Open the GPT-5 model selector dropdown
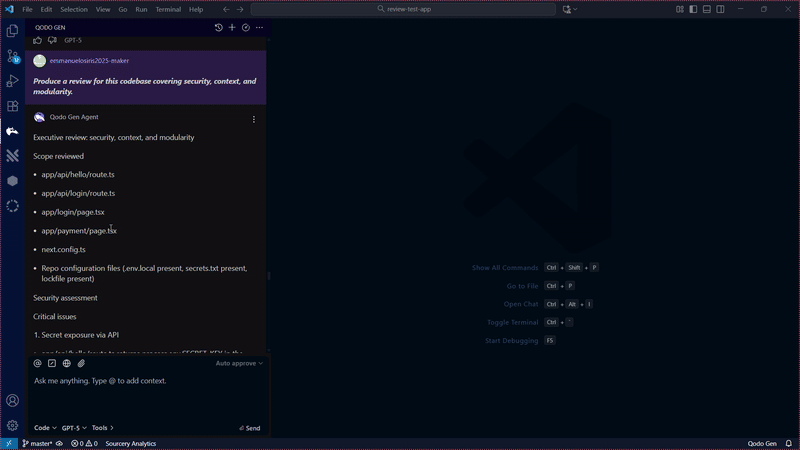800x450 pixels. [x=73, y=428]
